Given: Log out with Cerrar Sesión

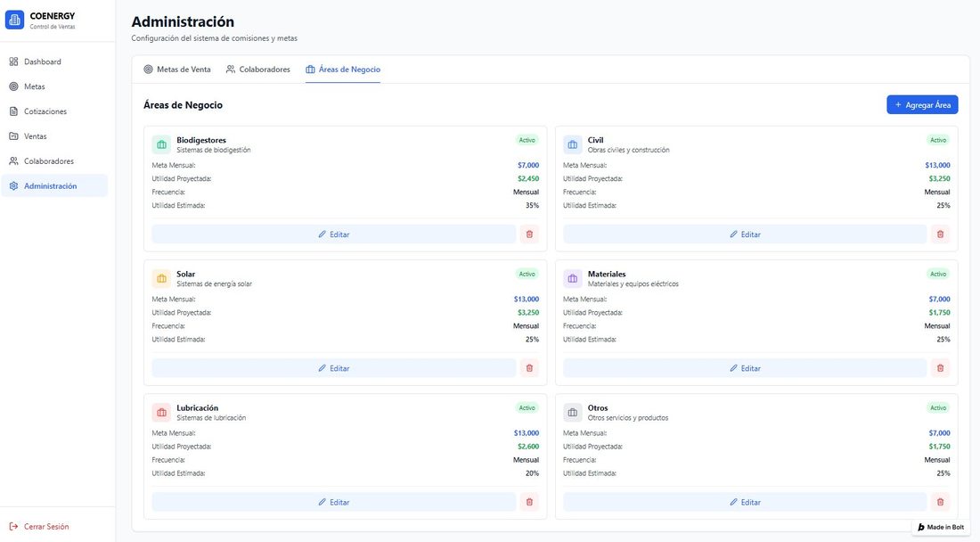Looking at the screenshot, I should [39, 526].
